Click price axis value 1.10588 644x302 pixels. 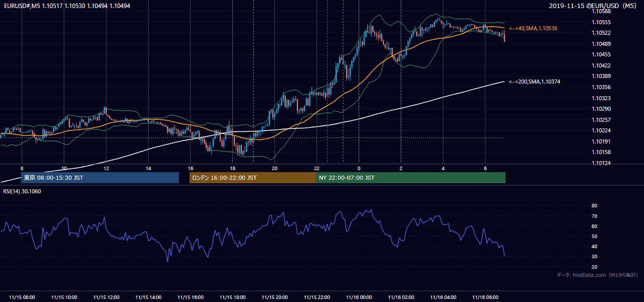601,11
